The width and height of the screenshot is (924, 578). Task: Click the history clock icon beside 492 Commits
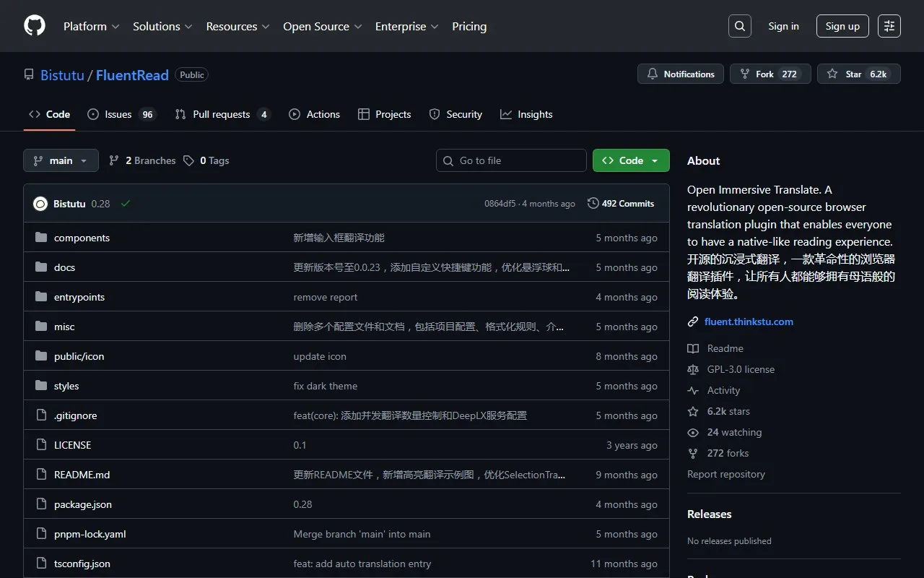coord(593,203)
